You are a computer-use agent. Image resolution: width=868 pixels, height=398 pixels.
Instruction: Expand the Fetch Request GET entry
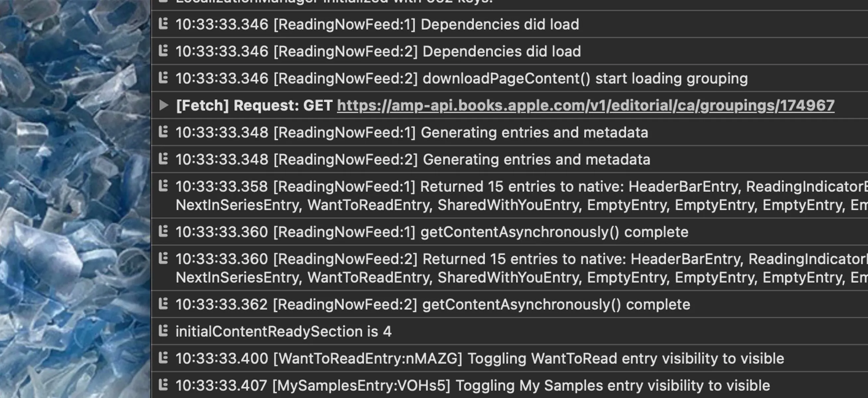click(164, 105)
